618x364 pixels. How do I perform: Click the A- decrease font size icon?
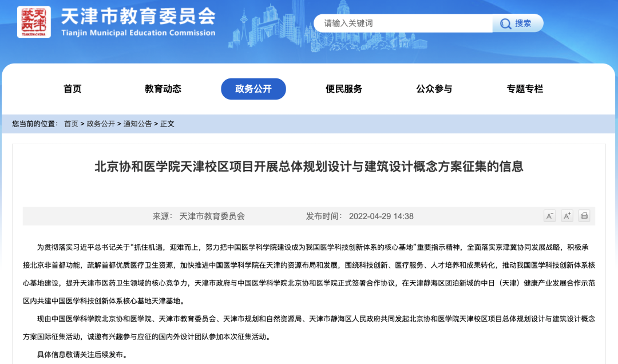tap(549, 216)
